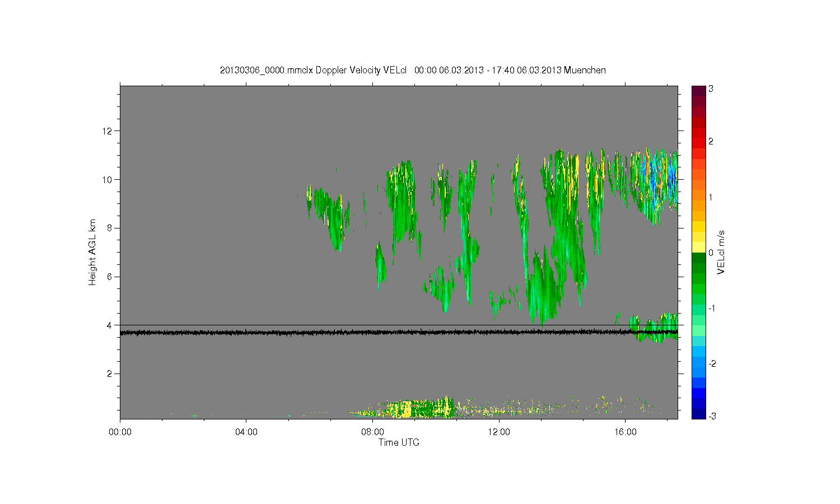Click the height label 6 on y-axis

[x=110, y=277]
